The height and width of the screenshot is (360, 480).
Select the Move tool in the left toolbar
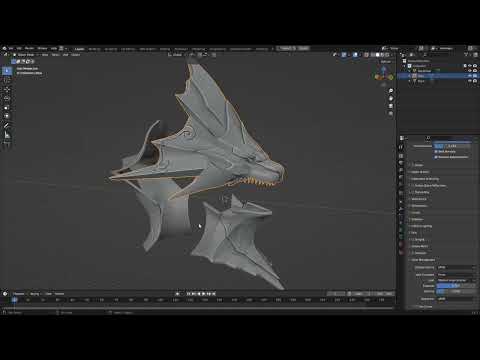pyautogui.click(x=7, y=89)
